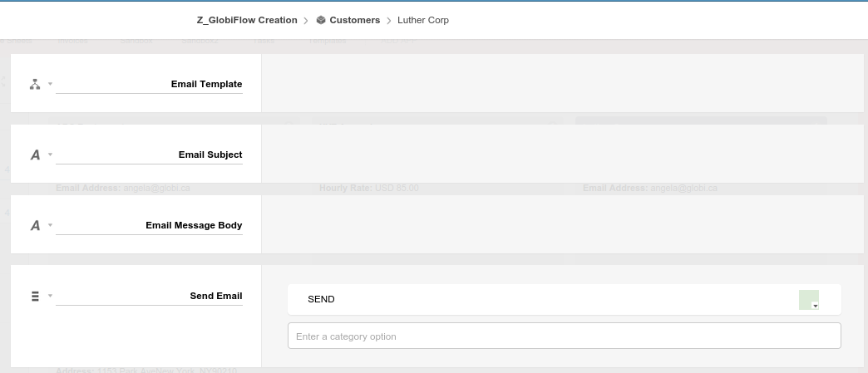Open field type dropdown arrow for Email Subject

(x=51, y=155)
